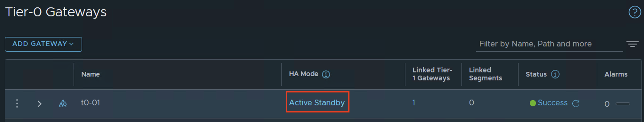Open the Success status link
Viewport: 644px width, 122px height.
point(552,102)
